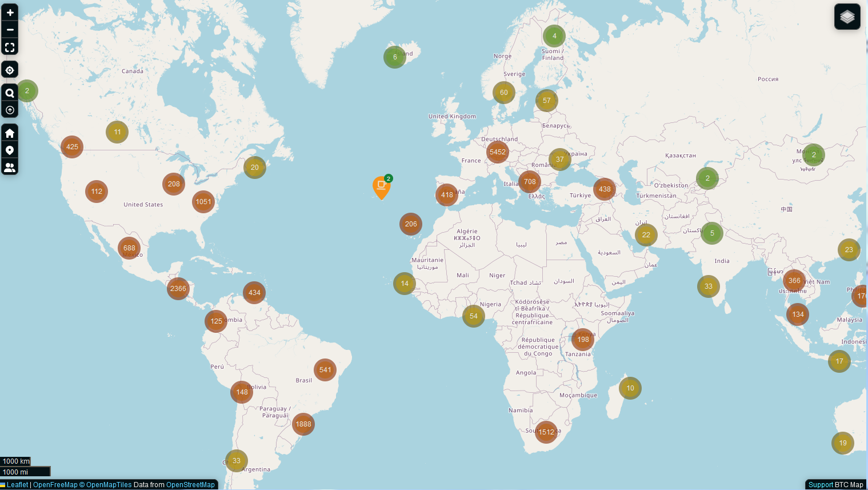Viewport: 868px width, 490px height.
Task: Go to the home page icon
Action: pyautogui.click(x=10, y=133)
